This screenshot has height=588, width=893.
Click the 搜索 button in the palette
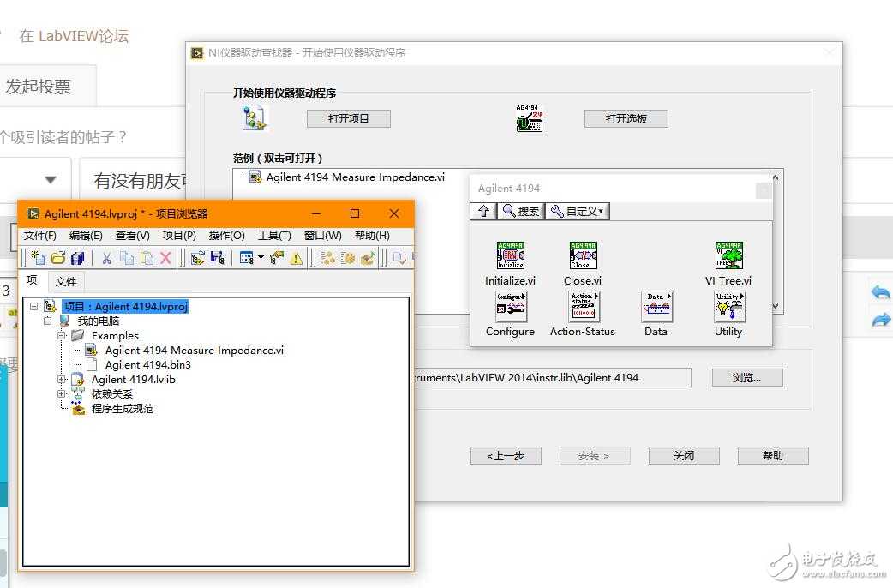point(520,212)
